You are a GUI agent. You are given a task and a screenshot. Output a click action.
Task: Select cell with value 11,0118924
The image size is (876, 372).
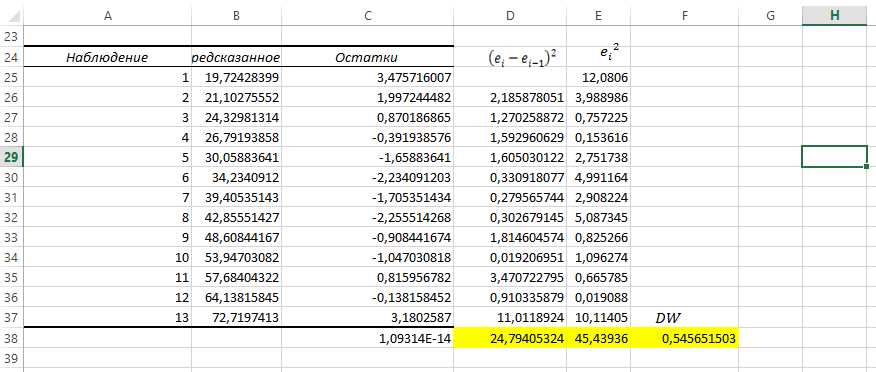pyautogui.click(x=510, y=318)
